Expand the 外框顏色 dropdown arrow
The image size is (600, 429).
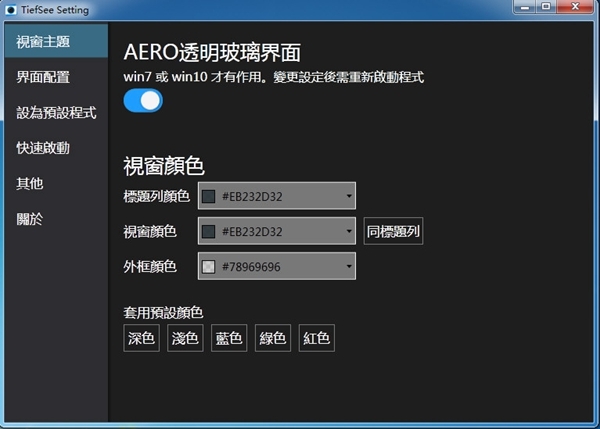349,266
